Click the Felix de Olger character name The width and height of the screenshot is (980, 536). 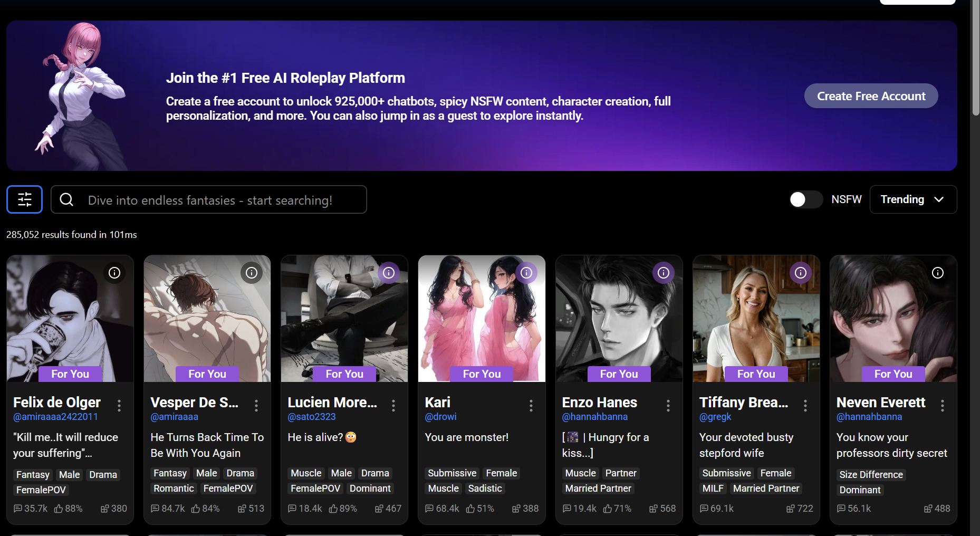[57, 403]
